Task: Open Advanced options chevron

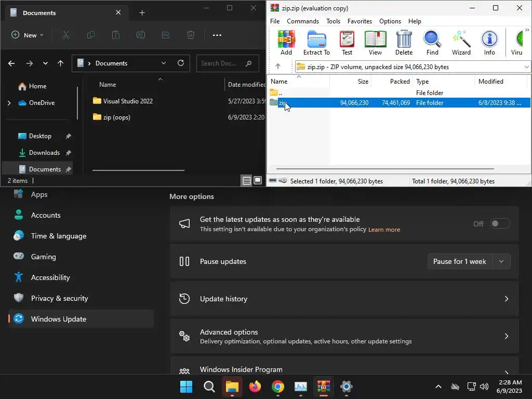Action: point(506,336)
